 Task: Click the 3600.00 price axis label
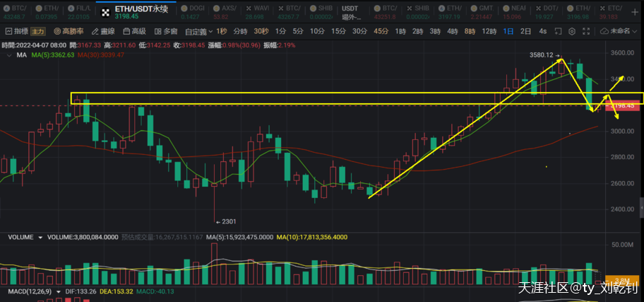coord(623,53)
